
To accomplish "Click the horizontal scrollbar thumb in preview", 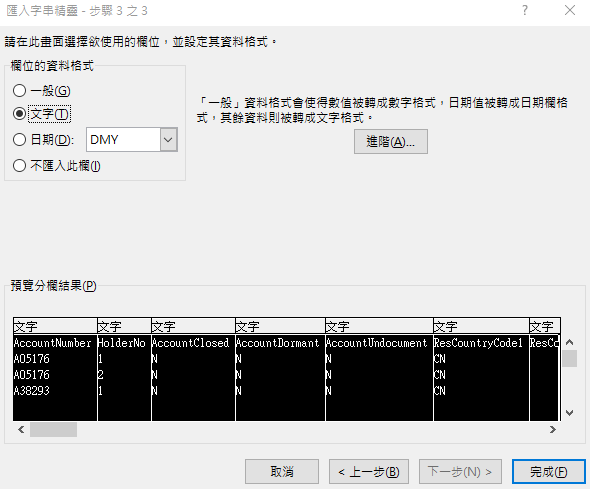I will point(53,429).
